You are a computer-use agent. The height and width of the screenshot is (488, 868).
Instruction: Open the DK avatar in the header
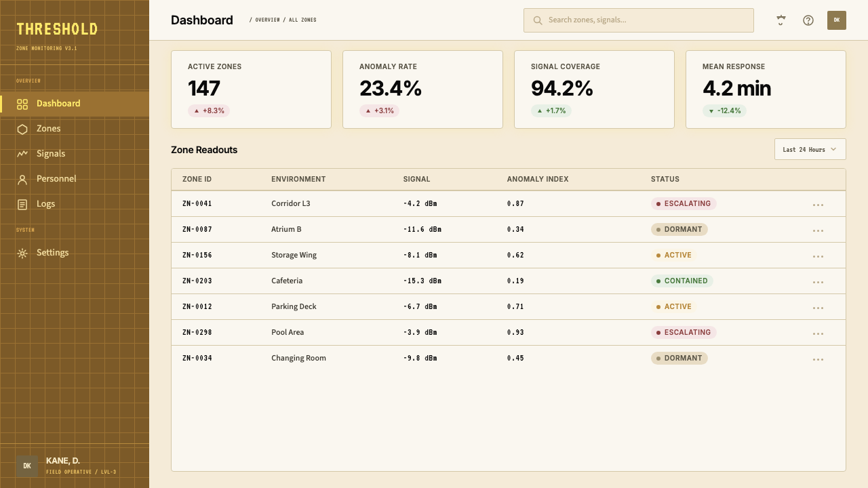pyautogui.click(x=837, y=20)
